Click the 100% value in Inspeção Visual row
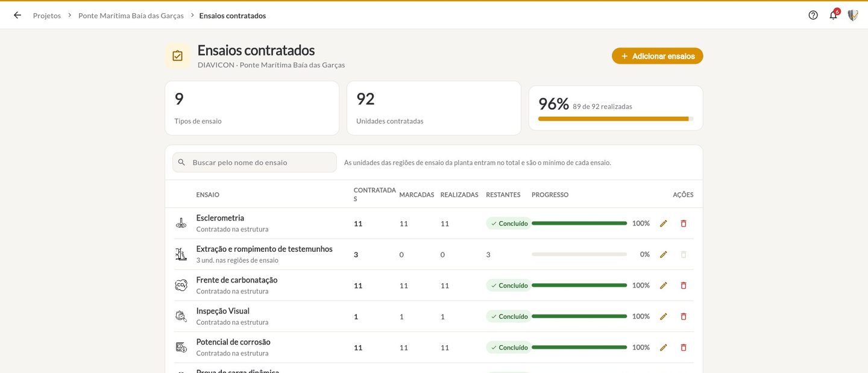This screenshot has width=868, height=373. click(x=641, y=316)
